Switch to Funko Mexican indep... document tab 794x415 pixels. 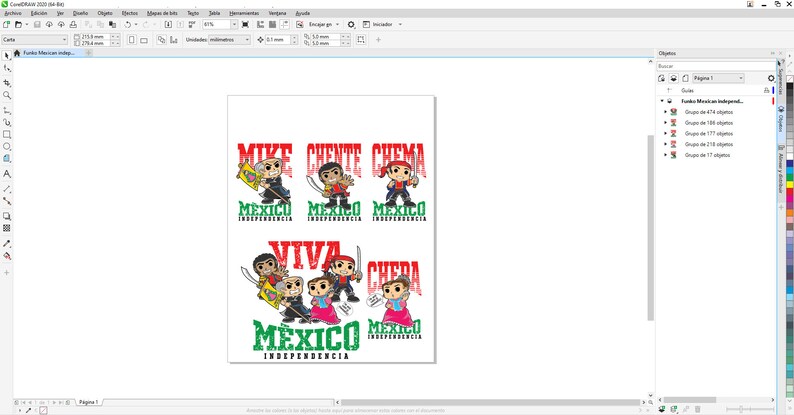(x=48, y=53)
